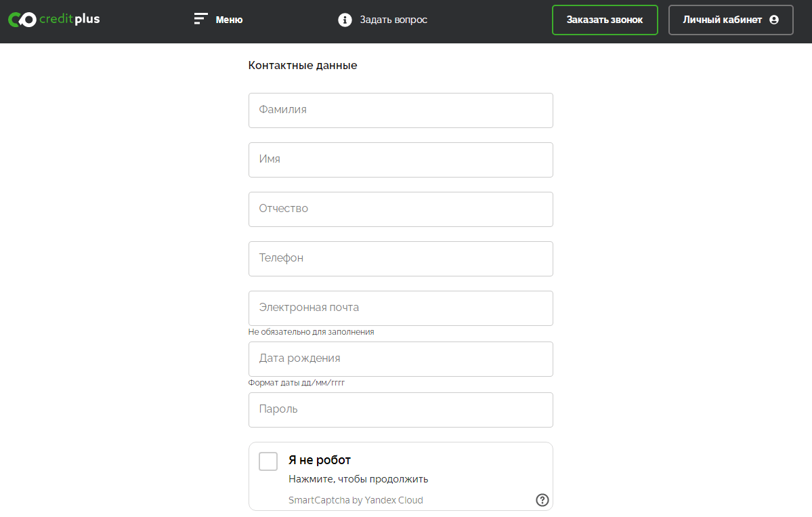Click the SmartCaptcha by Yandex Cloud text
This screenshot has height=517, width=812.
coord(356,500)
